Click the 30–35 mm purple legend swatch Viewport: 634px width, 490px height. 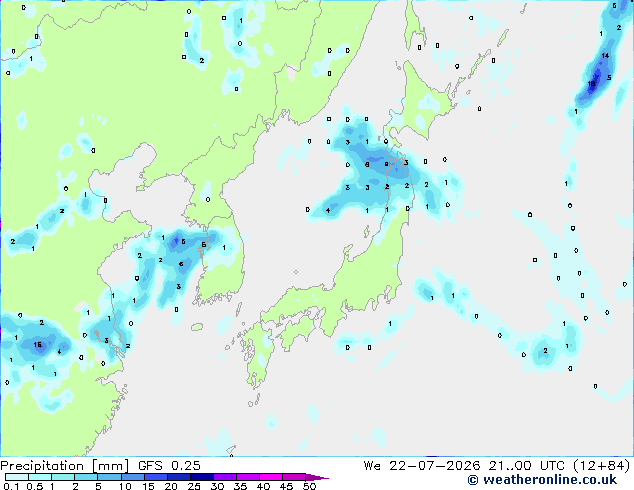point(225,477)
